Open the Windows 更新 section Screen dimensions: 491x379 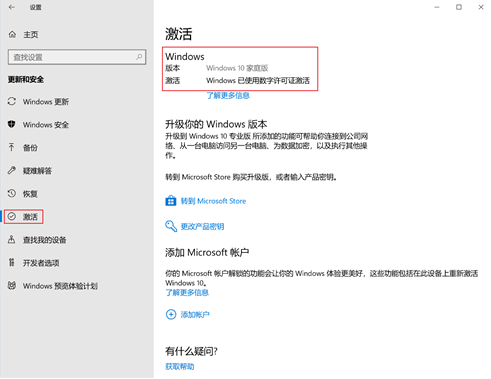click(46, 102)
